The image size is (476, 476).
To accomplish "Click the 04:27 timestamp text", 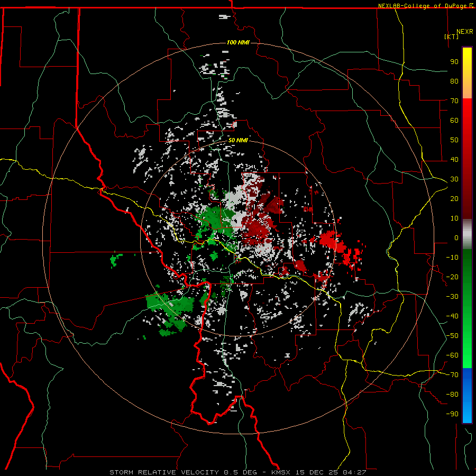I will pyautogui.click(x=354, y=472).
